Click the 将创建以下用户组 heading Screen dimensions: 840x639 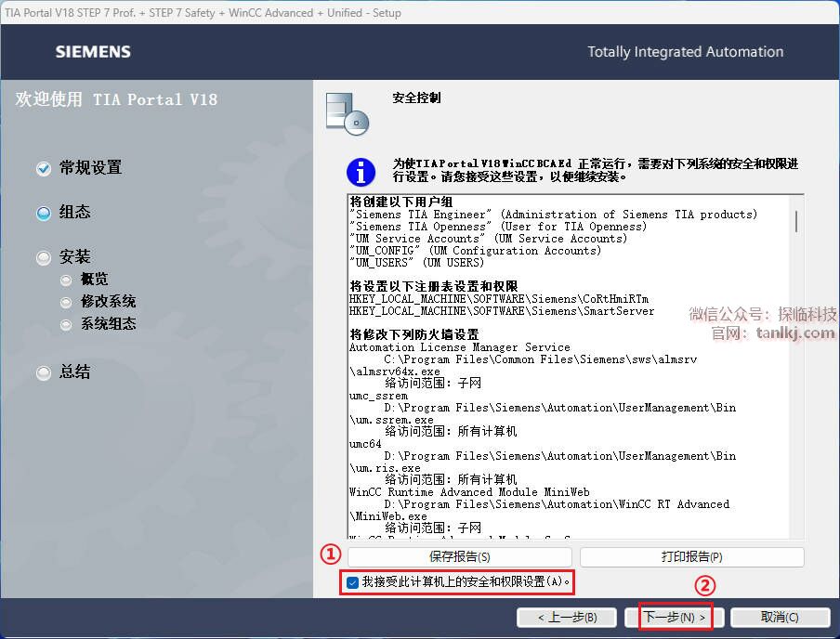[401, 202]
